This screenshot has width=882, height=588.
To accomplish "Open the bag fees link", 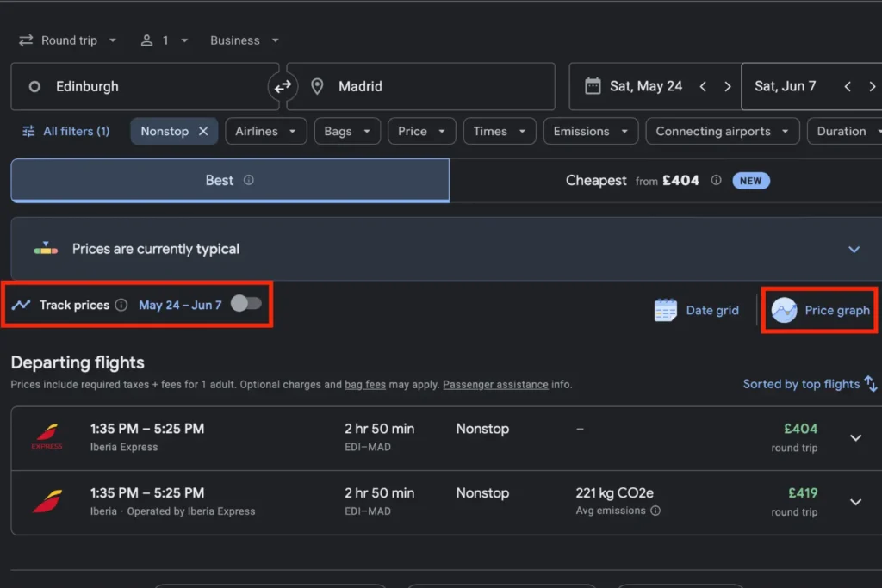I will (365, 385).
